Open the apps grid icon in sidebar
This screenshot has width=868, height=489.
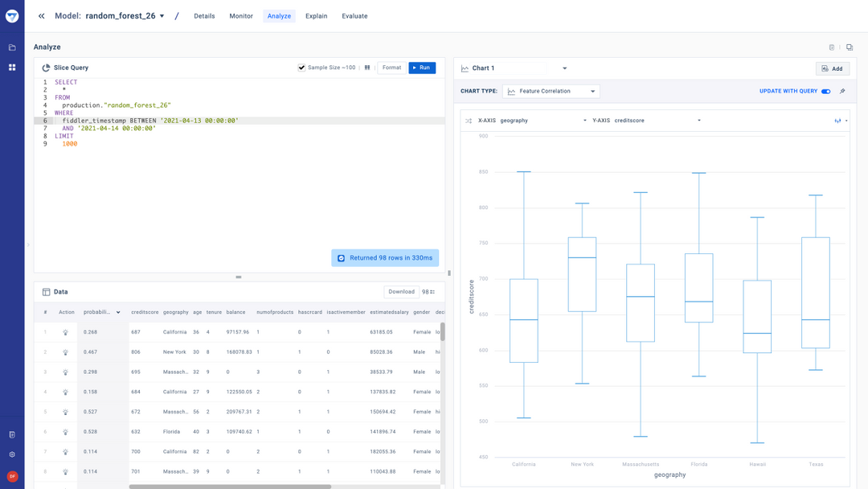pyautogui.click(x=11, y=67)
